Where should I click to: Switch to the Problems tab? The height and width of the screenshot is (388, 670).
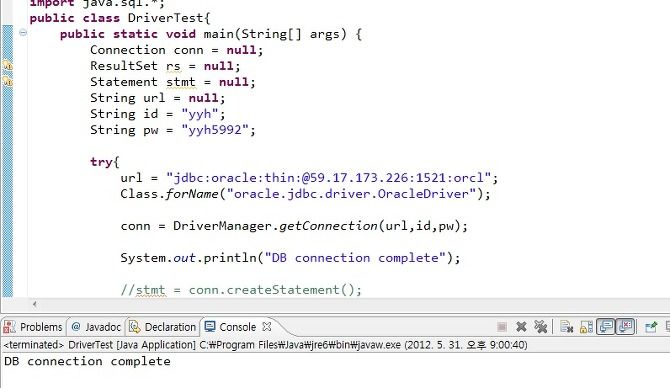coord(33,327)
